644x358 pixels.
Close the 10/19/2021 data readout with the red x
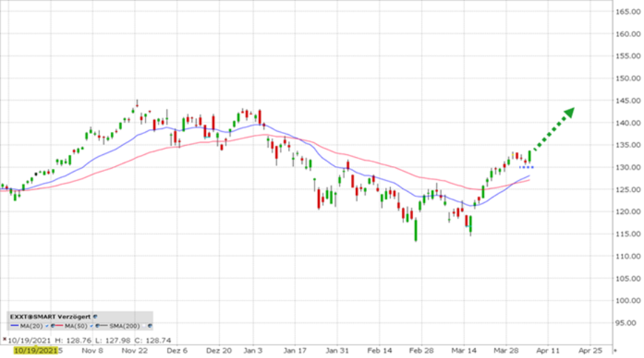(x=4, y=339)
